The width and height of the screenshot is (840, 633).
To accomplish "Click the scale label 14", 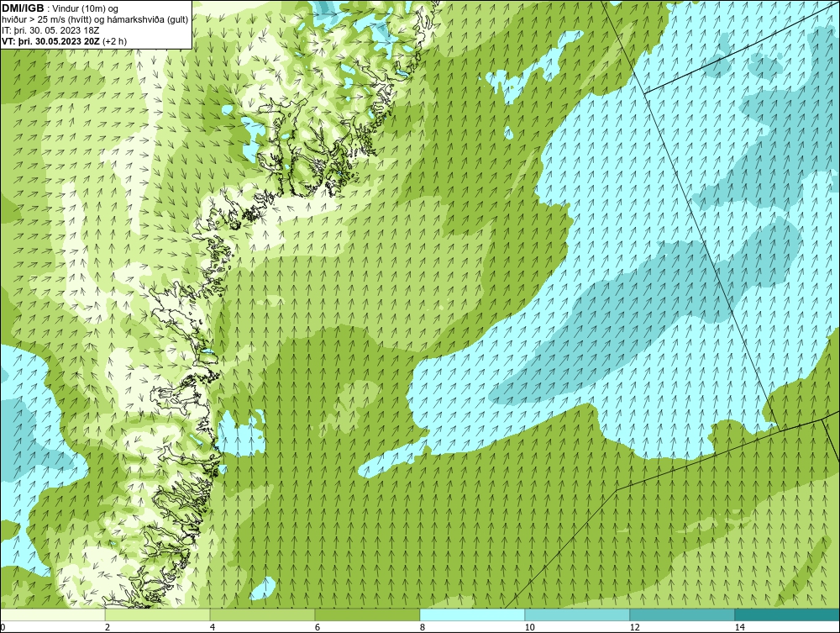I will (739, 627).
